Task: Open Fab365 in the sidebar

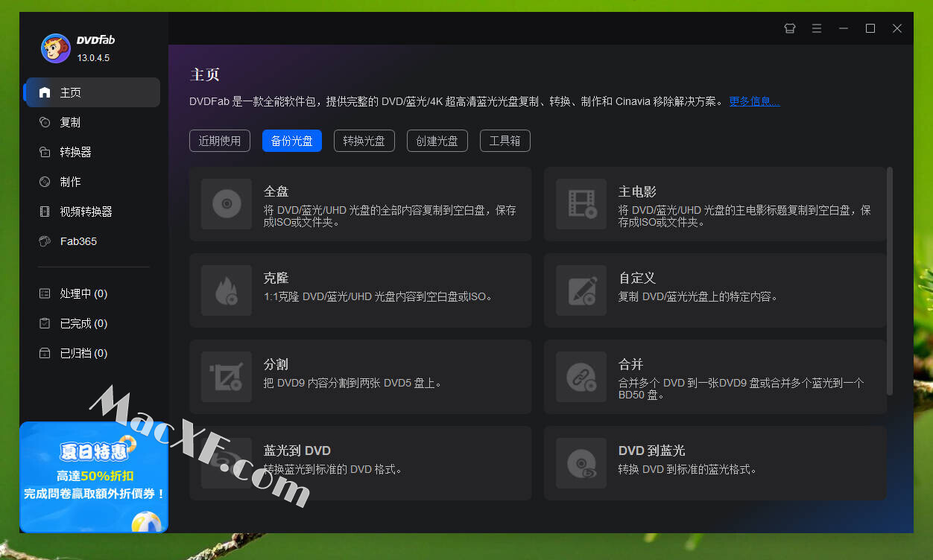Action: pos(92,241)
